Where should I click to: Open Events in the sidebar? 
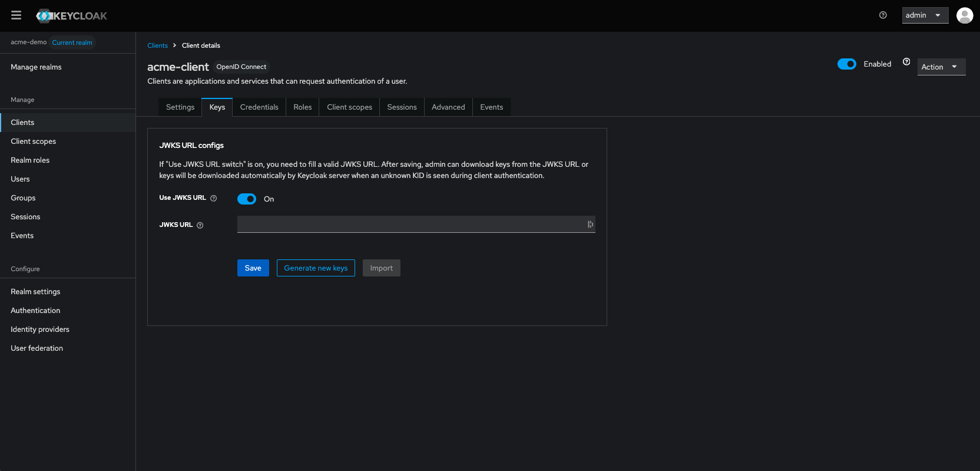(x=68, y=236)
